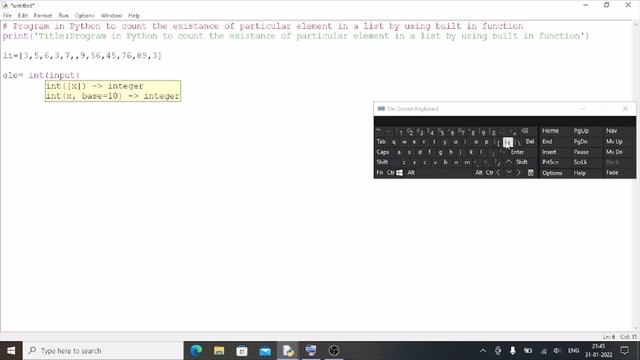This screenshot has height=360, width=640.
Task: Toggle Caps lock on the keyboard
Action: coord(382,152)
